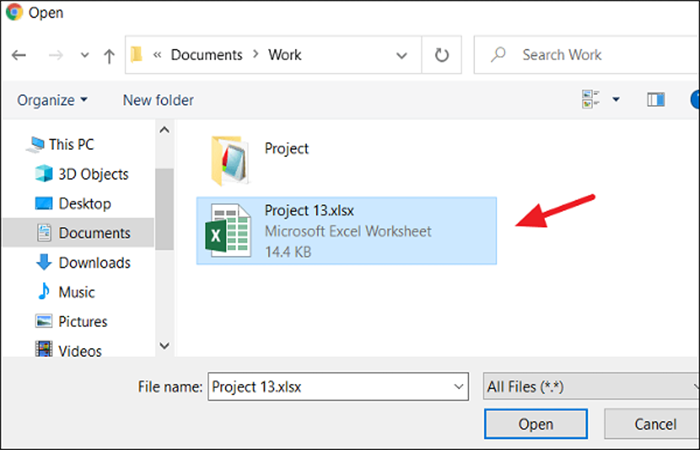Viewport: 700px width, 450px height.
Task: Select Work in the address breadcrumb
Action: tap(285, 55)
